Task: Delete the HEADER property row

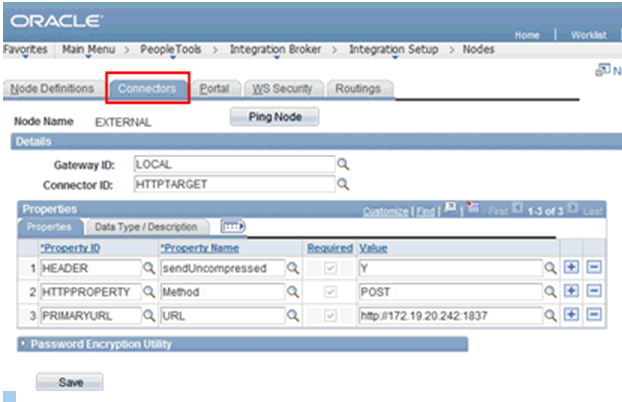Action: [x=594, y=267]
